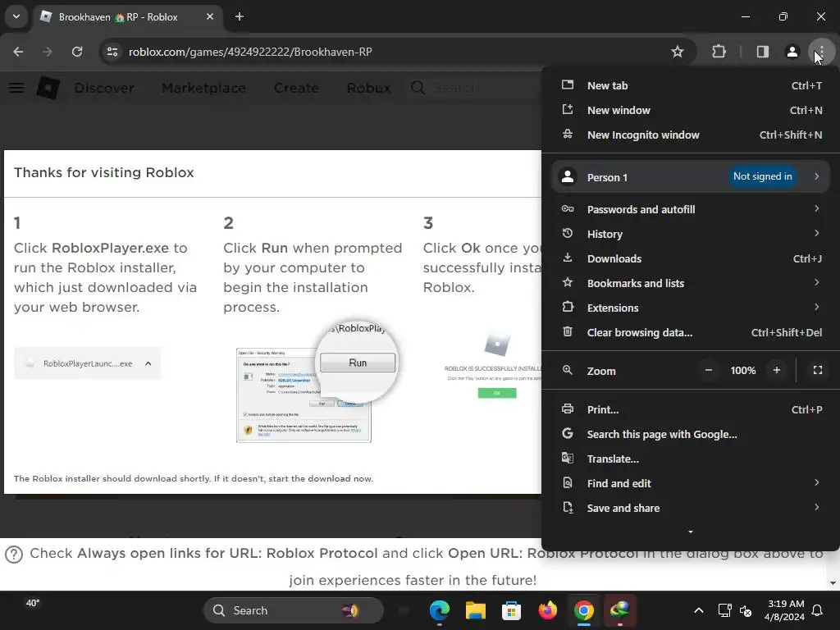Open File Explorer from taskbar

(475, 610)
